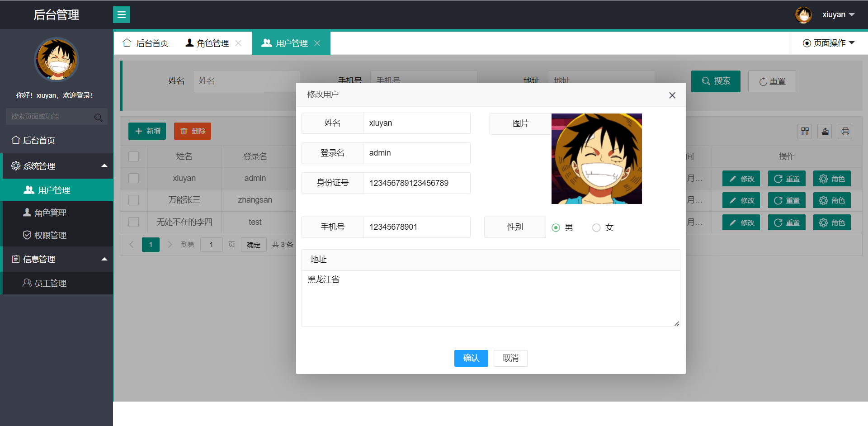Click the 身份证号 input field
868x426 pixels.
[x=417, y=183]
